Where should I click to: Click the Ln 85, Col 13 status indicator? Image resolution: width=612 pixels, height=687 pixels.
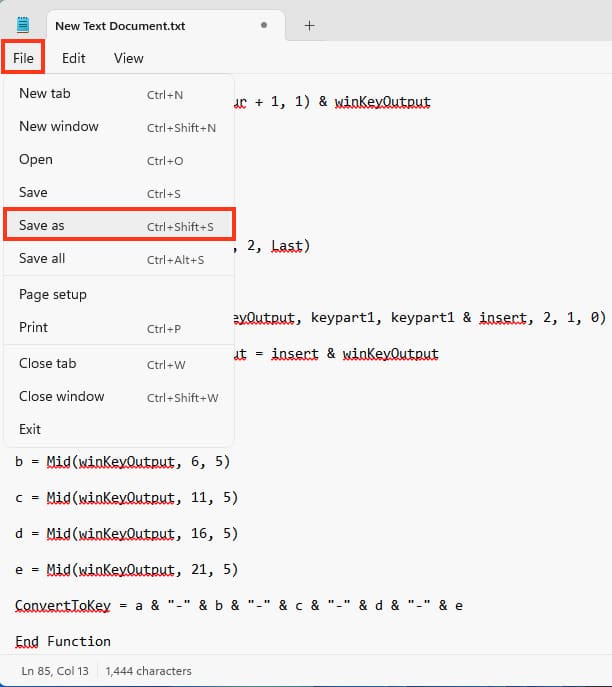click(x=55, y=671)
